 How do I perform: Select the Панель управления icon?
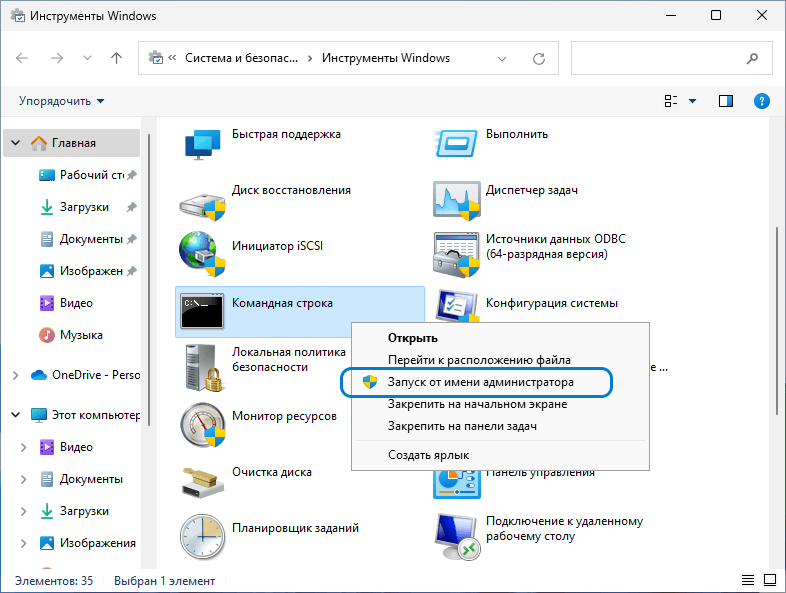pos(457,484)
